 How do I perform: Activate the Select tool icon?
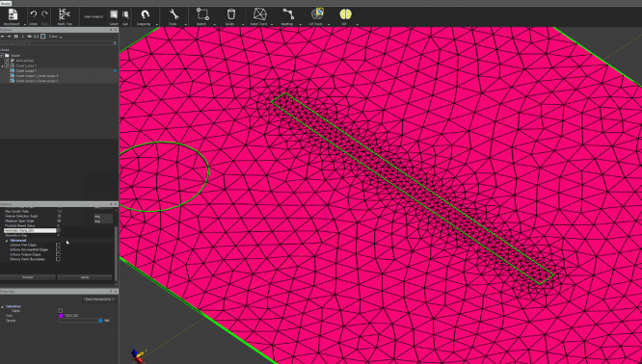114,15
